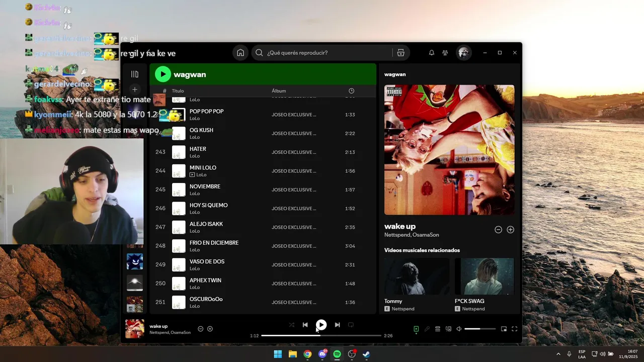Click the plus icon in the bottom player bar
Screen dimensions: 644x362
pos(210,329)
